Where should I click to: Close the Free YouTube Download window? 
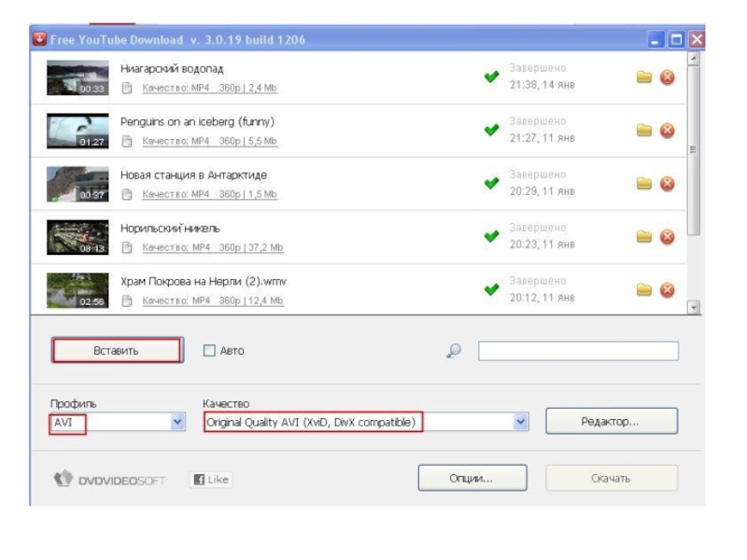(697, 39)
